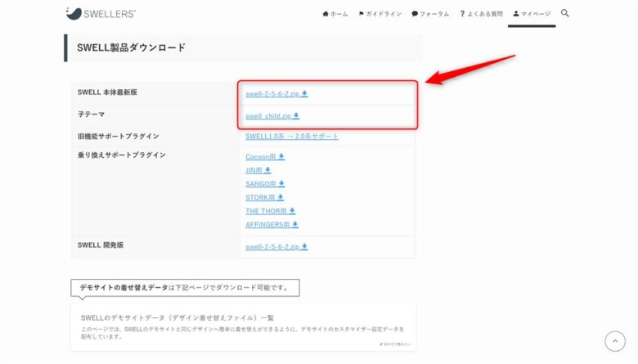
Task: Click the 旧機能サポートプラグイン label
Action: (x=118, y=137)
